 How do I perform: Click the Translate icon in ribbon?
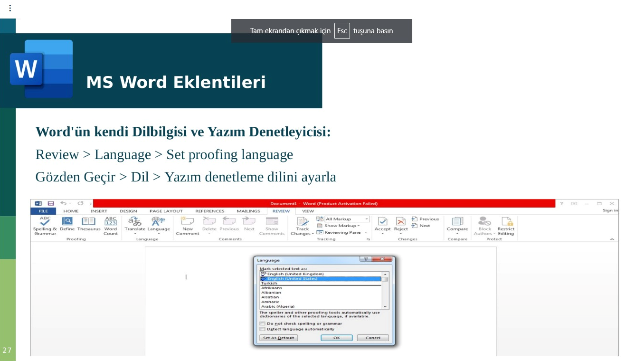coord(135,226)
